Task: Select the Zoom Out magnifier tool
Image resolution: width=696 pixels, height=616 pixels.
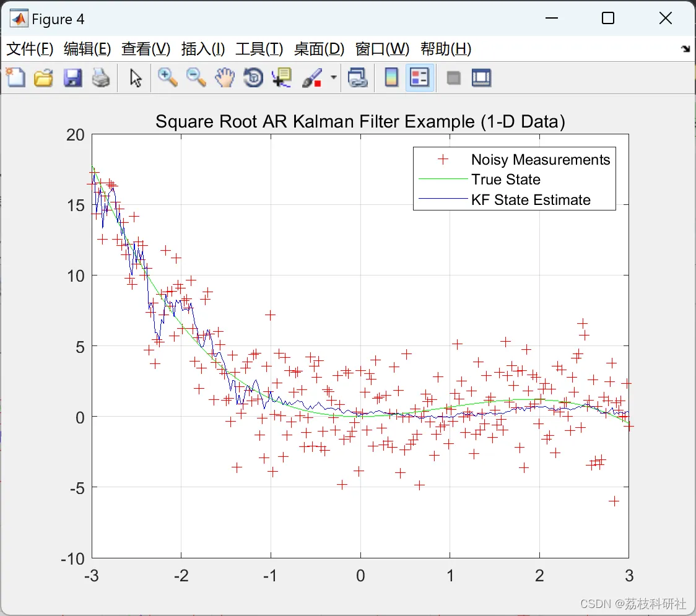Action: 196,77
